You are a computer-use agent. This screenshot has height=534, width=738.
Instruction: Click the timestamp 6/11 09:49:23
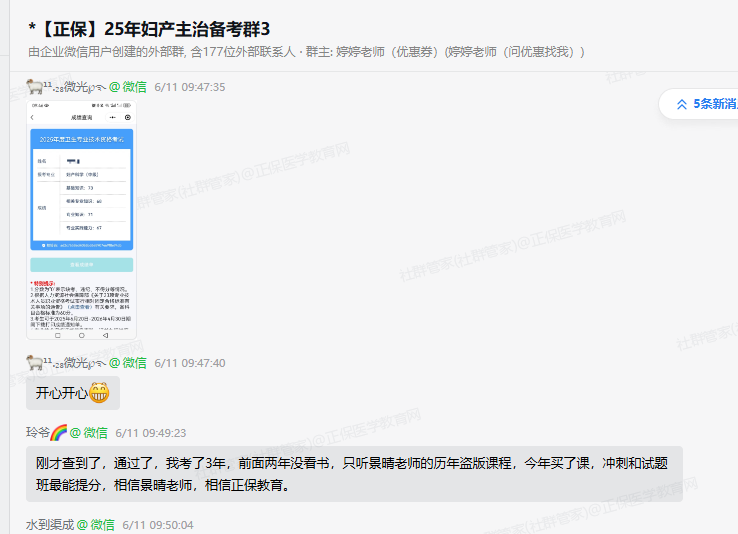(151, 433)
